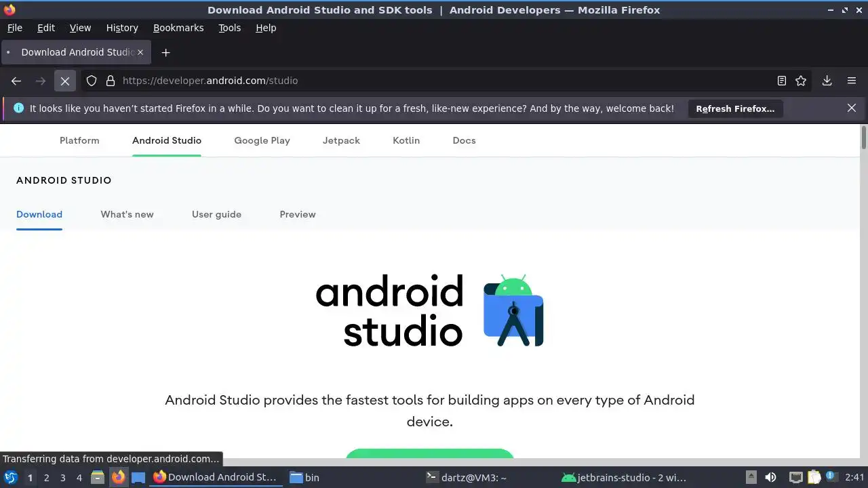The width and height of the screenshot is (868, 488).
Task: Stop loading the page with X button
Action: [x=65, y=81]
